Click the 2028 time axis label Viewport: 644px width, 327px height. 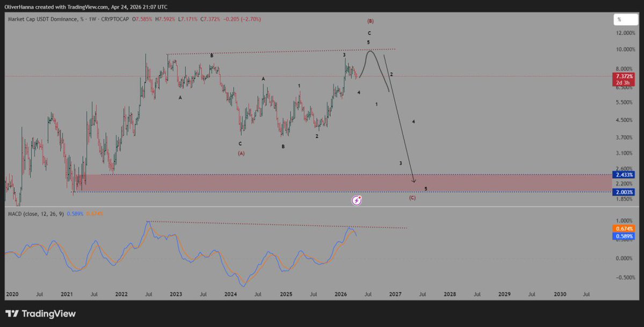coord(450,295)
